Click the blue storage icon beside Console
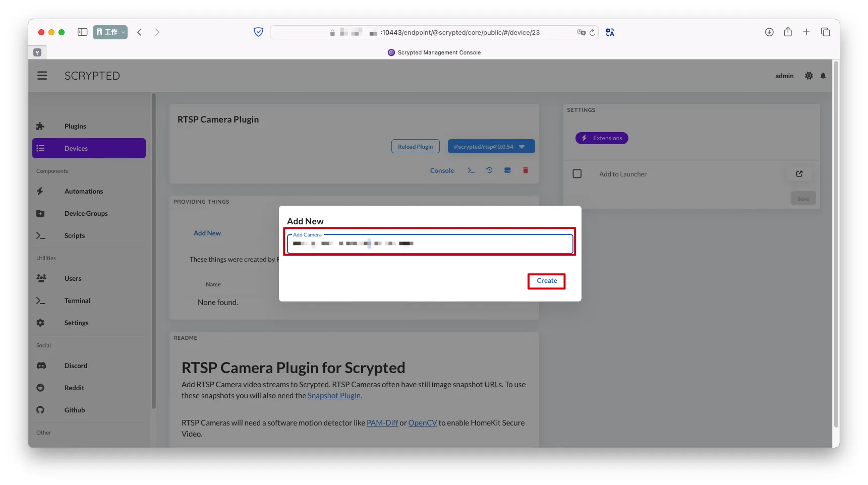Image resolution: width=868 pixels, height=485 pixels. click(507, 170)
